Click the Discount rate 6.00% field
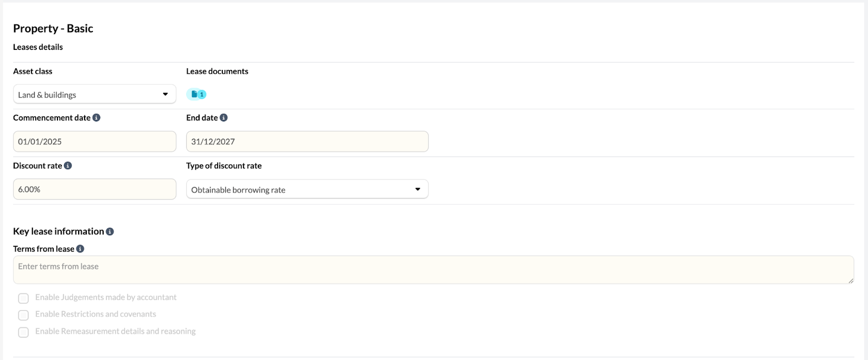Screen dimensions: 868x360 (94, 189)
